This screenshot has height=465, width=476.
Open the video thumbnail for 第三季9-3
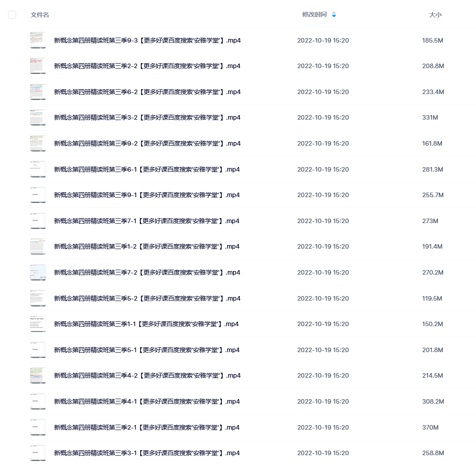38,40
